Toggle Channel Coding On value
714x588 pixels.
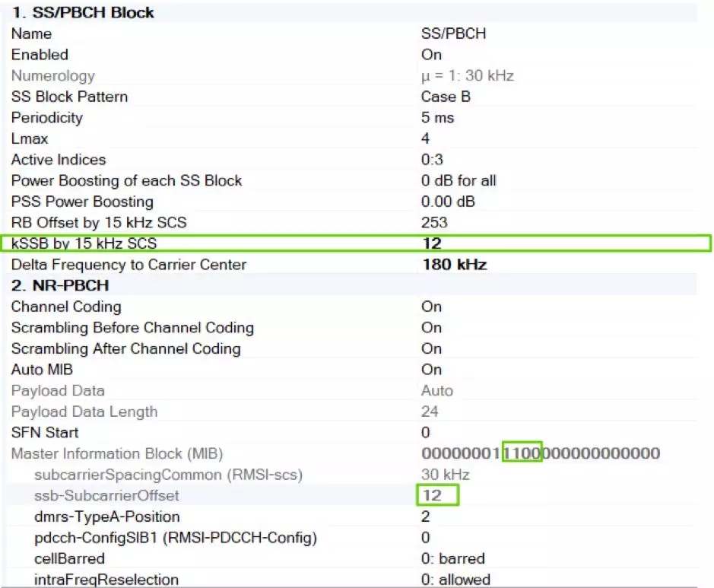pos(431,307)
